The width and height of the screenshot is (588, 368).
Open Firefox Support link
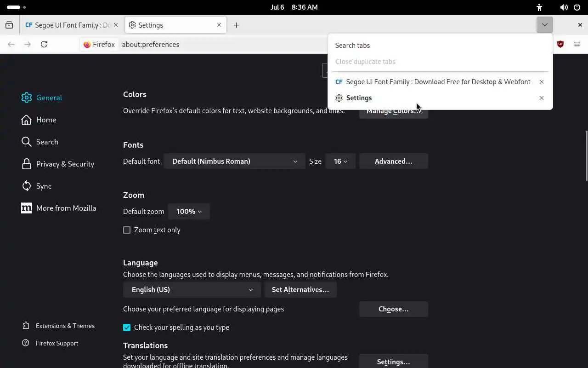click(x=50, y=343)
